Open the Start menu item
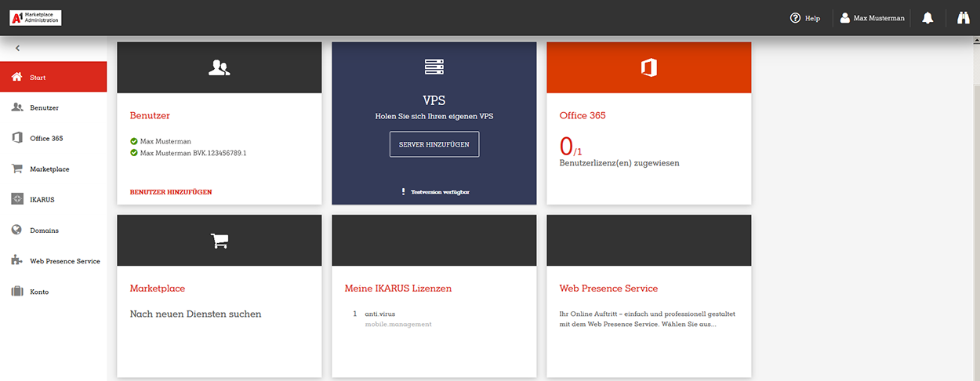This screenshot has width=980, height=381. [53, 77]
